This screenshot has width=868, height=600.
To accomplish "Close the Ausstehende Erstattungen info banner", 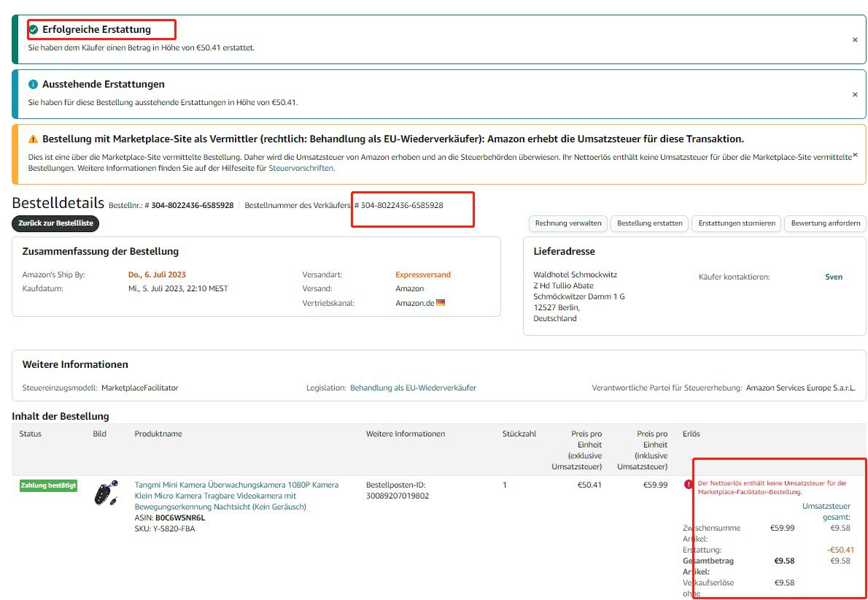I will tap(855, 95).
